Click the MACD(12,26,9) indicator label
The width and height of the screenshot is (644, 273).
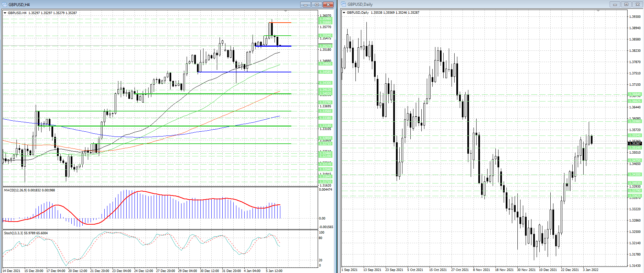click(x=30, y=190)
